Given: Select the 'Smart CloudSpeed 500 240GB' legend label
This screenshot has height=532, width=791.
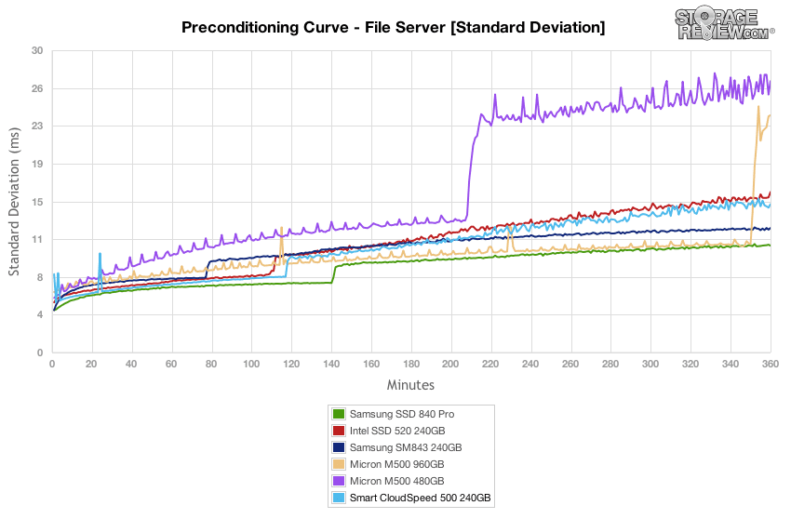Looking at the screenshot, I should (421, 498).
